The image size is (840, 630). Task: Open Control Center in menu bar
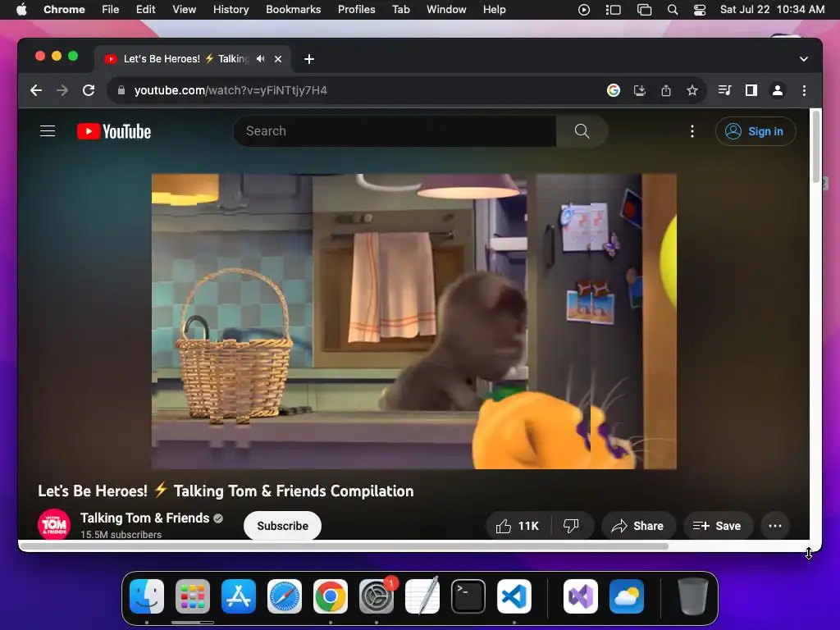[700, 10]
